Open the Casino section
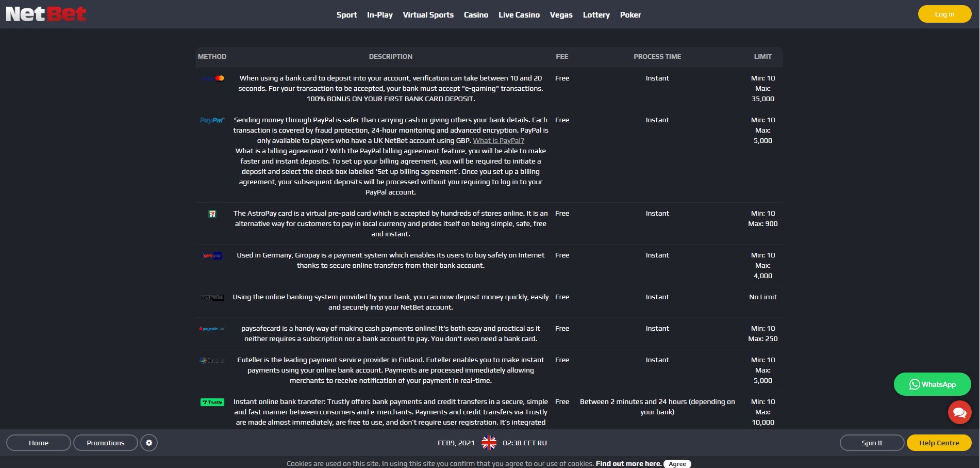Screen dimensions: 980x468 click(476, 15)
